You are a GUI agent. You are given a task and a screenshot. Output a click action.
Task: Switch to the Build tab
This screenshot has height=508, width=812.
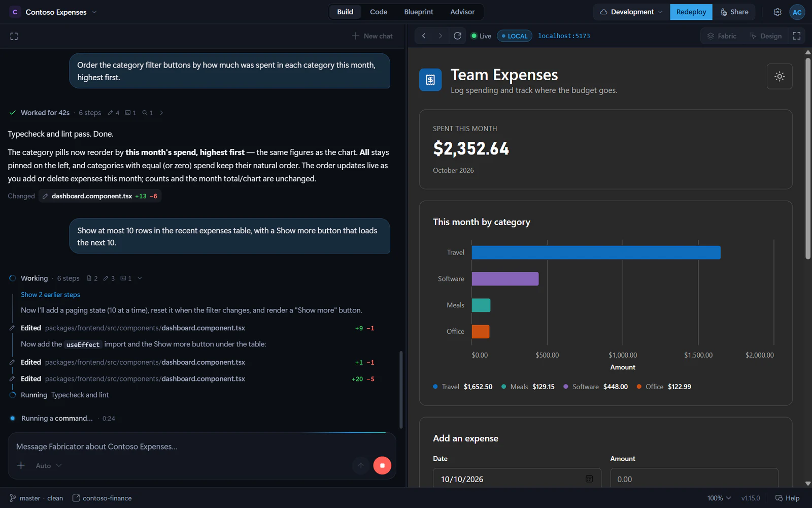(345, 12)
